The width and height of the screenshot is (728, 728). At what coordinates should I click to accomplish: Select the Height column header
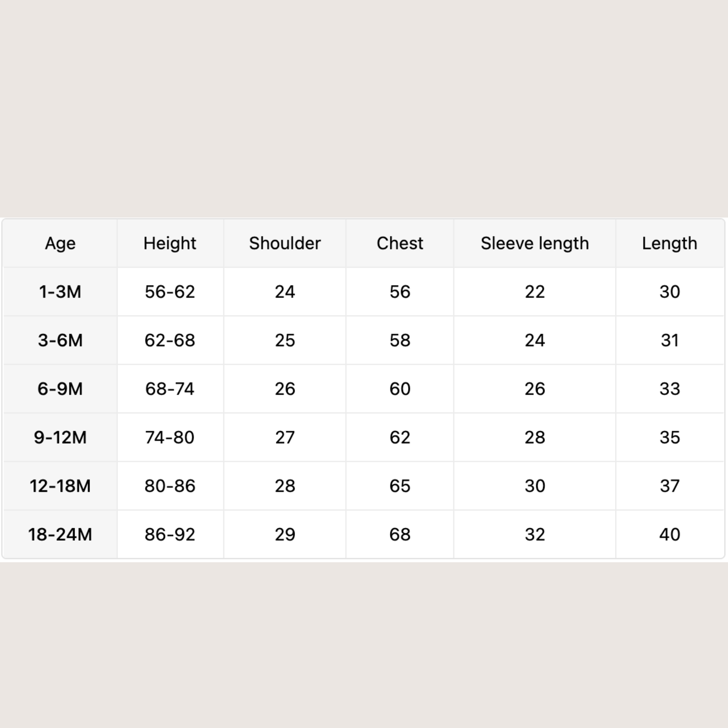pos(170,243)
